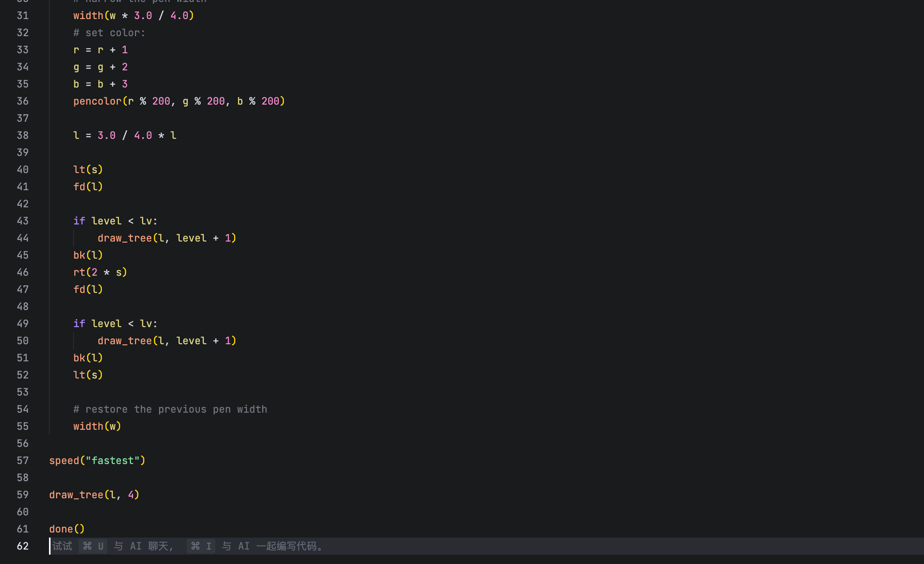Click line number 31 in the gutter

(x=23, y=16)
